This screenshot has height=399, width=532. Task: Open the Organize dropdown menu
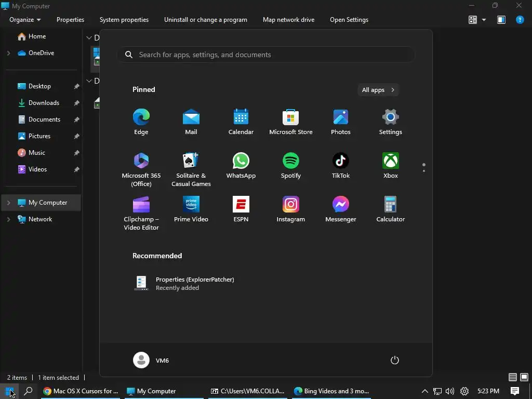point(25,20)
